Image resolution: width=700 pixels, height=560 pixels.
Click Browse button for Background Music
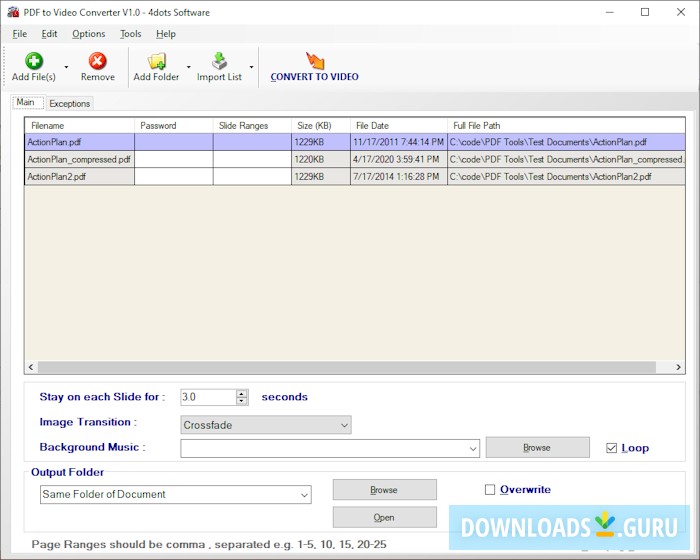[537, 447]
